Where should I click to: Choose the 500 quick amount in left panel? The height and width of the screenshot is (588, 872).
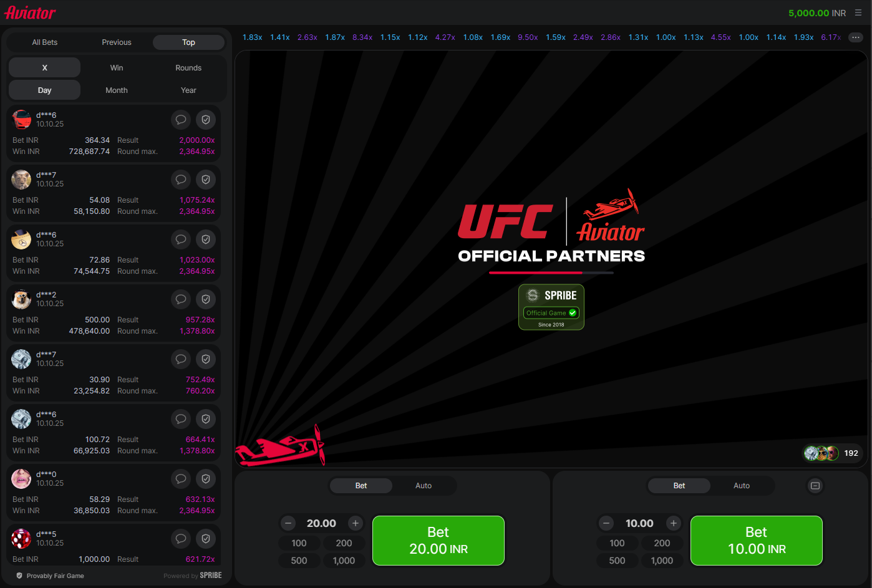tap(299, 561)
